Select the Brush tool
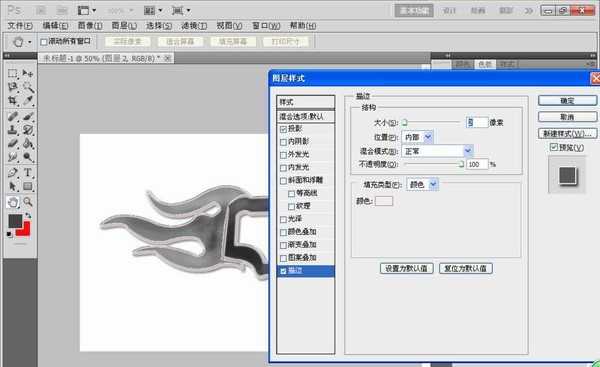 point(28,116)
